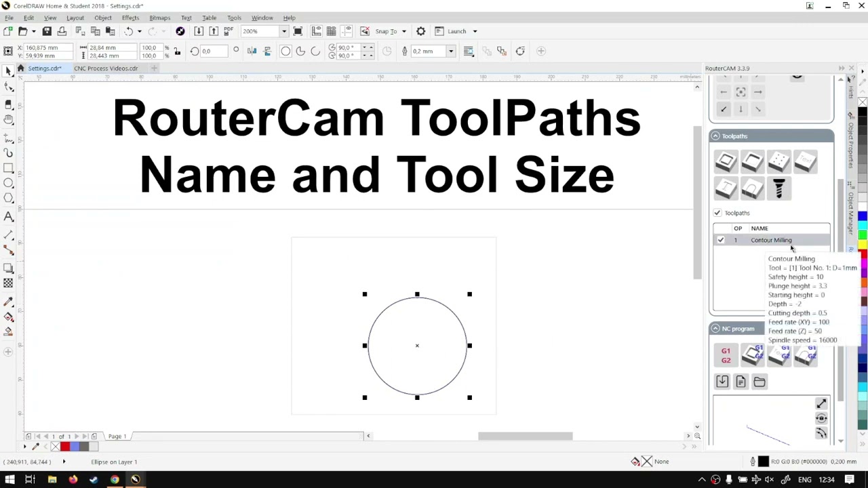Select the Ellipse tool in the toolbox
868x488 pixels.
pyautogui.click(x=8, y=183)
